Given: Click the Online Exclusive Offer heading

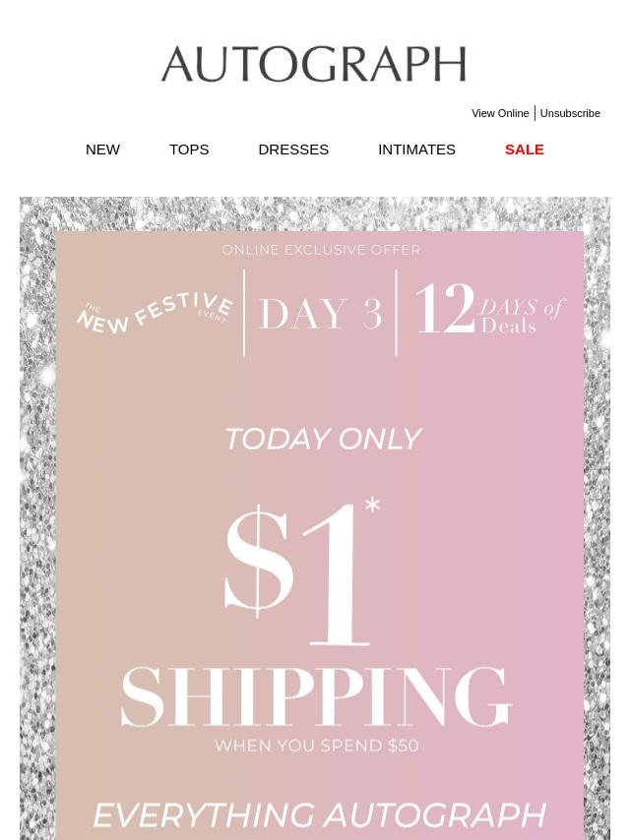Looking at the screenshot, I should click(x=321, y=250).
